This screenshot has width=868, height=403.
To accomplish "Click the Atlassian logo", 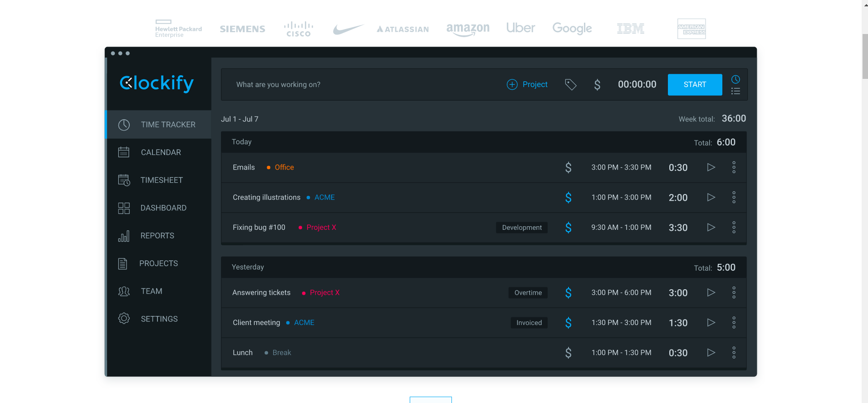I will click(x=402, y=29).
